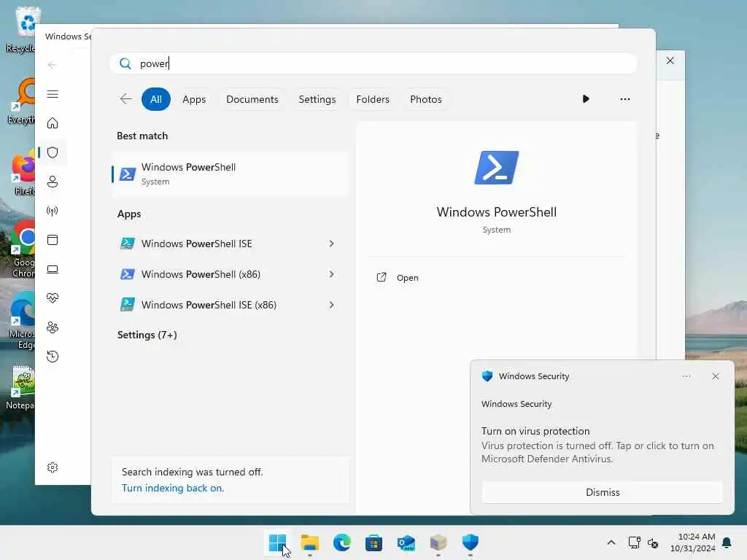The width and height of the screenshot is (747, 560).
Task: Open Firewall & network protection icon
Action: click(53, 211)
